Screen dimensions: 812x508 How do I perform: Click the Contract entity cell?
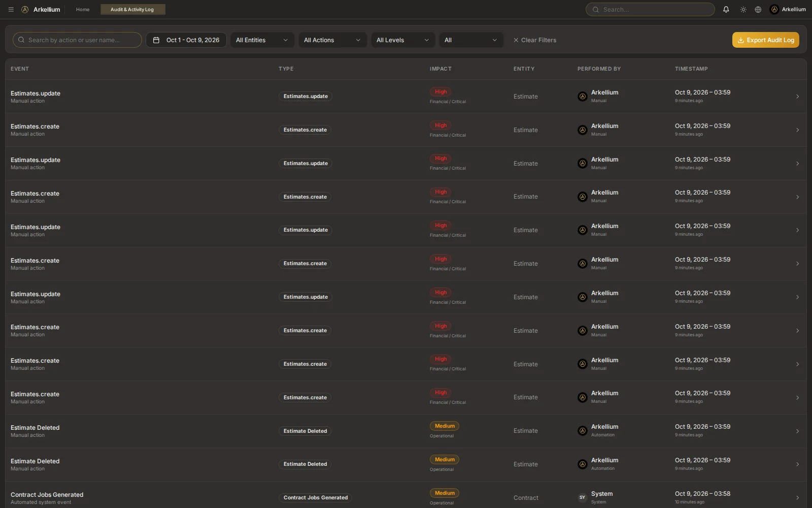pyautogui.click(x=526, y=498)
